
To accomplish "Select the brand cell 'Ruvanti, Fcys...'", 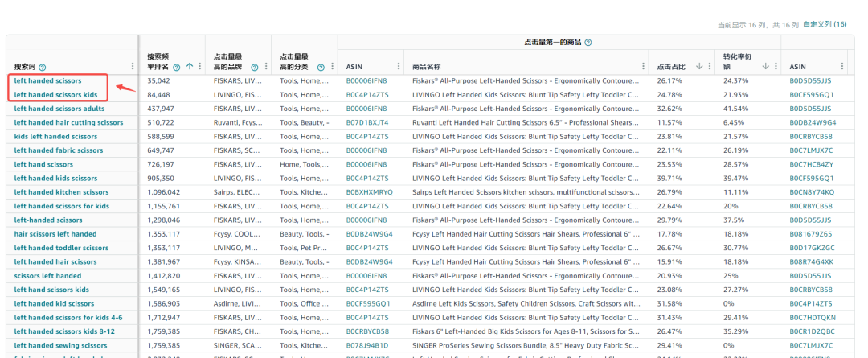I will [x=238, y=122].
